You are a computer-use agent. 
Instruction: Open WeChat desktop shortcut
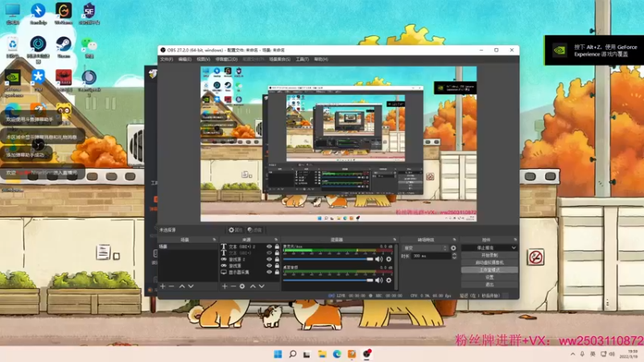89,47
